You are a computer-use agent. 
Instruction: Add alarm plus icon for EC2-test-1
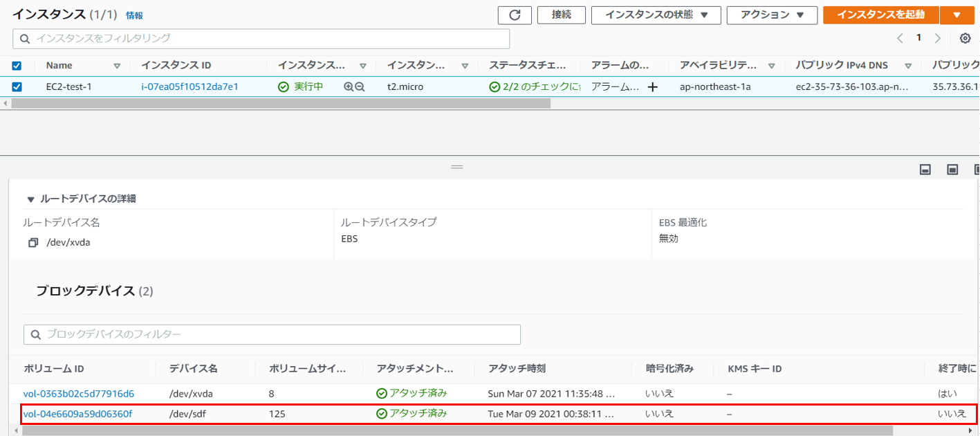[x=652, y=87]
